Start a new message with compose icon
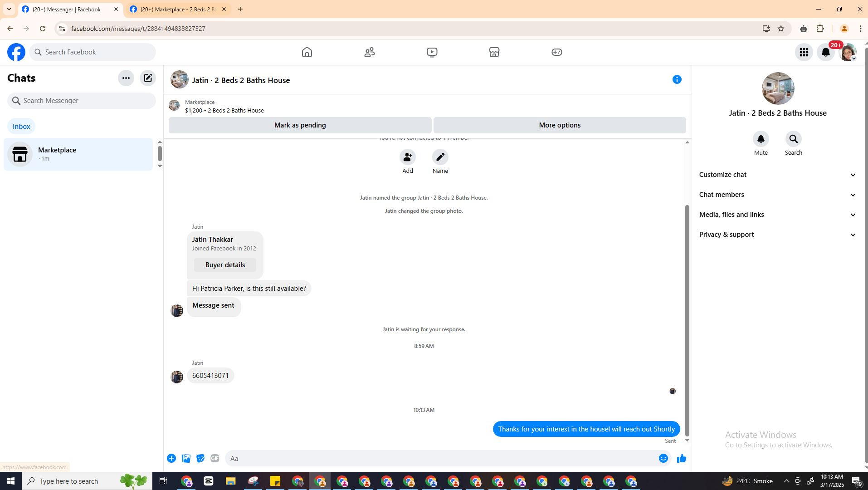The image size is (868, 490). coord(148,78)
